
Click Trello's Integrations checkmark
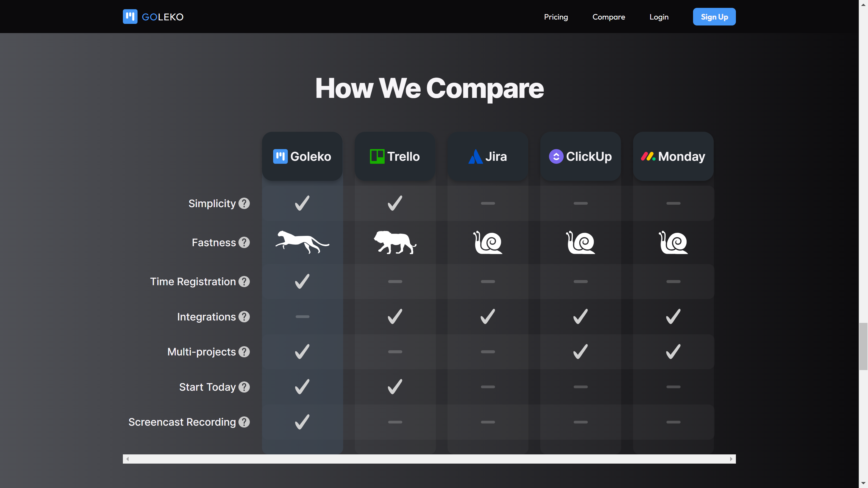click(x=395, y=317)
